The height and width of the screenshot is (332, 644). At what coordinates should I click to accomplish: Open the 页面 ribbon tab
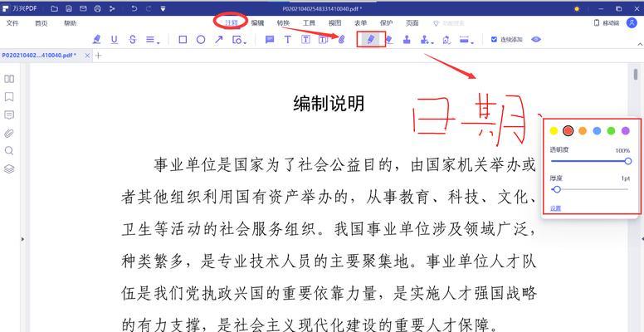[x=412, y=23]
